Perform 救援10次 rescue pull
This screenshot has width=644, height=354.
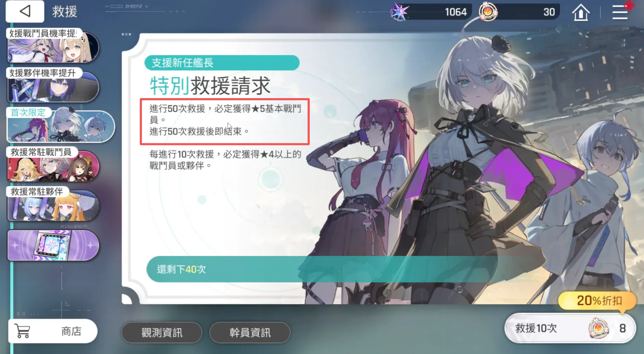pyautogui.click(x=570, y=328)
